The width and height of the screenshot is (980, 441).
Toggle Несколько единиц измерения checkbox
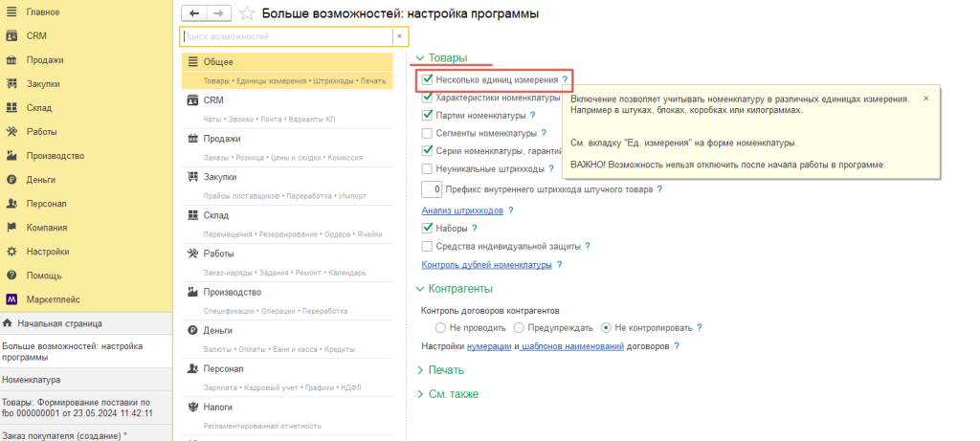[x=427, y=80]
